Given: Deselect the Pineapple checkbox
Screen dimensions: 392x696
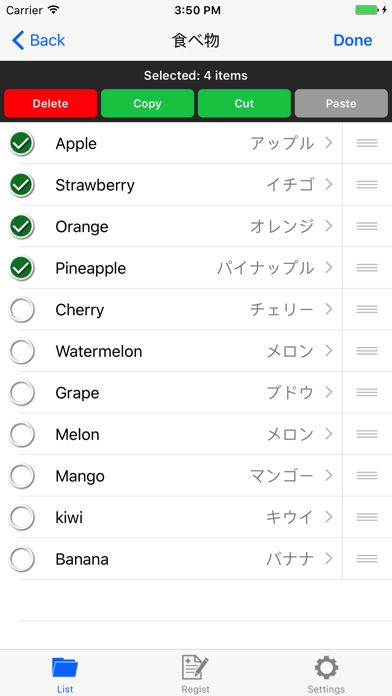Looking at the screenshot, I should (21, 268).
